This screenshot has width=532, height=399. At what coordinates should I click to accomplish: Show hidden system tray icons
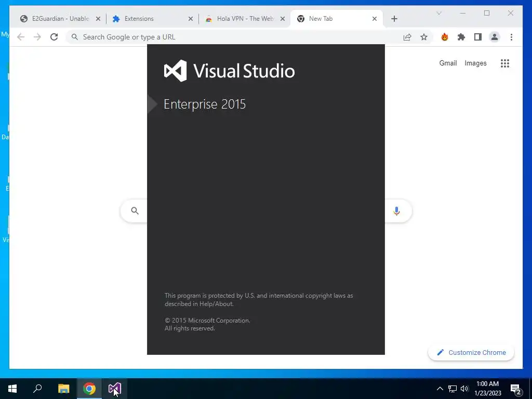440,389
